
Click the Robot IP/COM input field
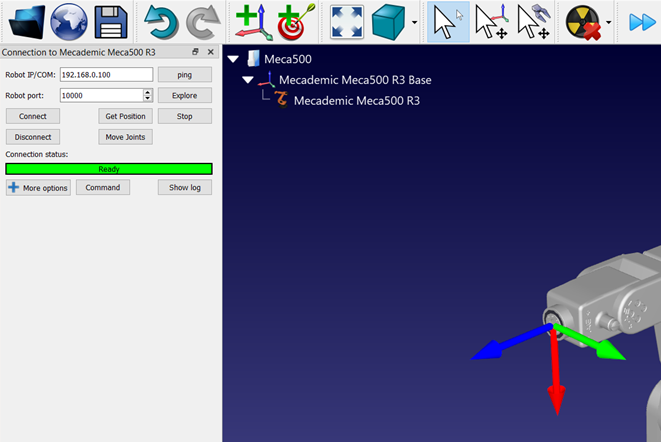click(105, 74)
